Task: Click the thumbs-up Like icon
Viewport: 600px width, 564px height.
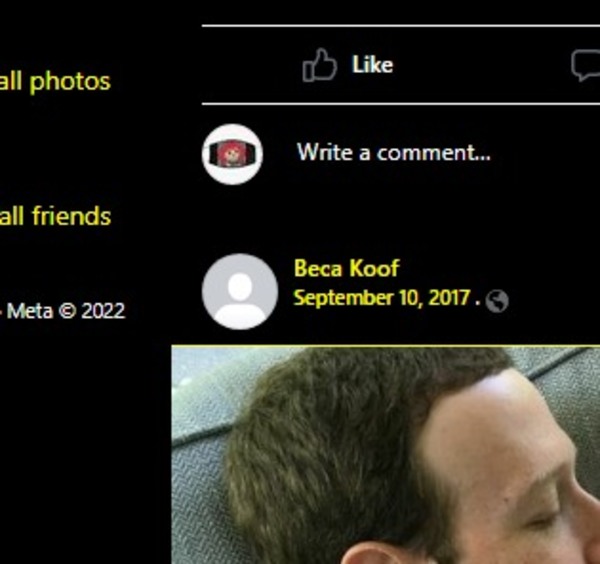Action: pyautogui.click(x=320, y=65)
